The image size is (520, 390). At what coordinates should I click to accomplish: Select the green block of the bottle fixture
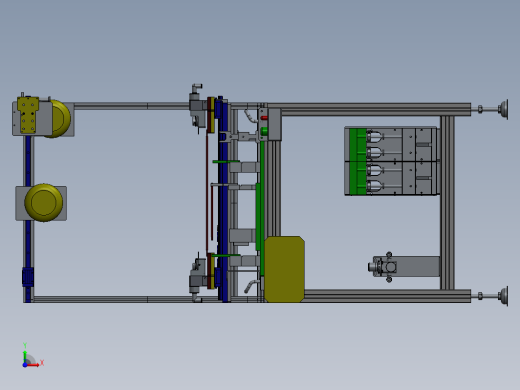click(x=358, y=162)
